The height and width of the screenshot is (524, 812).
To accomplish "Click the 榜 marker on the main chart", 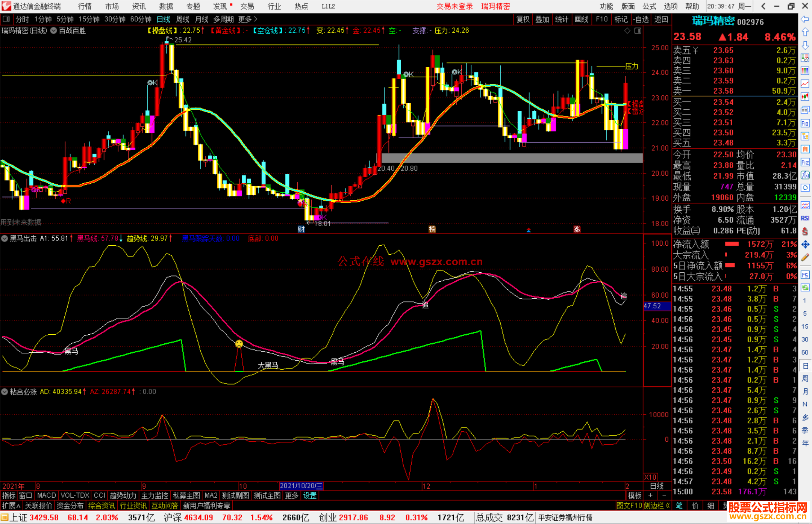I will [432, 229].
